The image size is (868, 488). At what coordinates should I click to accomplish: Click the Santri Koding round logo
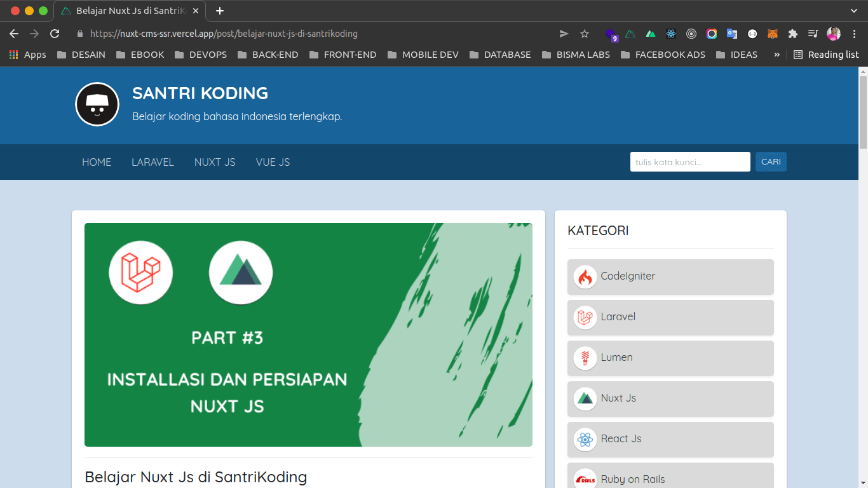pyautogui.click(x=97, y=104)
